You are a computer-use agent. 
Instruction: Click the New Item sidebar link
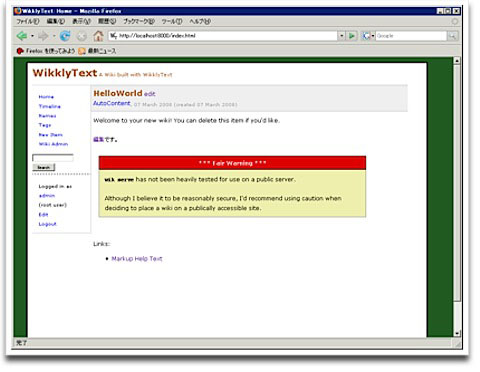[50, 135]
